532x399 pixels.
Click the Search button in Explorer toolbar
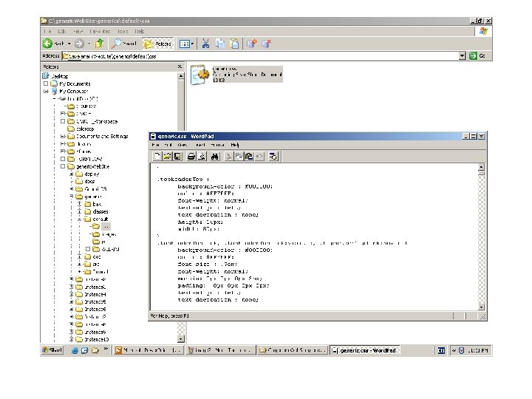(123, 44)
